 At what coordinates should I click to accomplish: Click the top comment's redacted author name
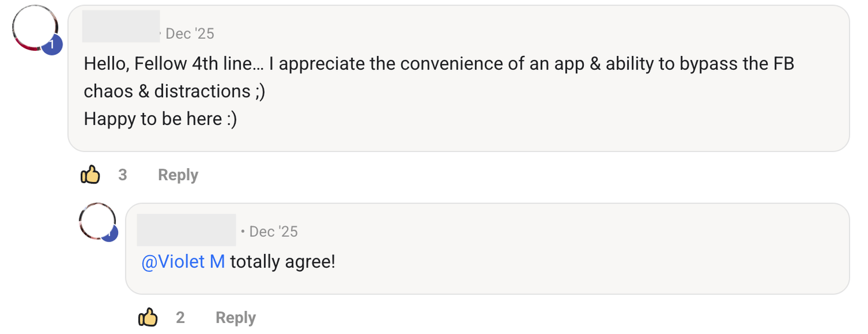coord(120,26)
